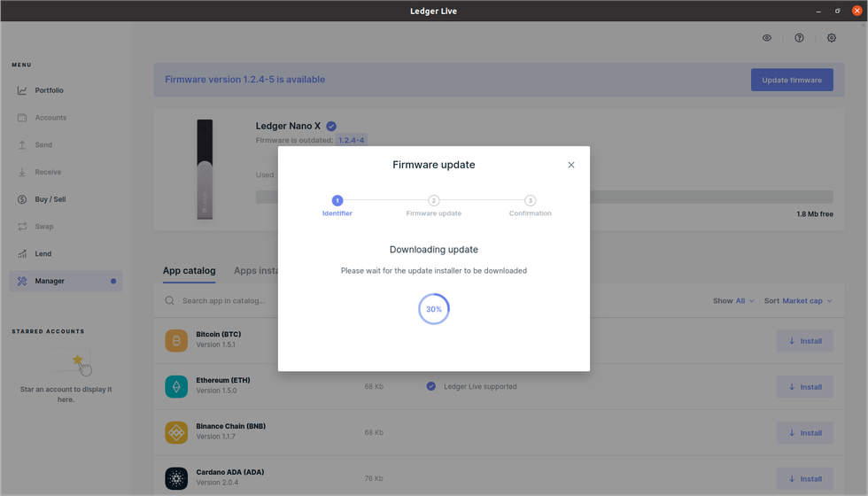This screenshot has height=496, width=868.
Task: Click the star icon in Starred Accounts
Action: coord(78,360)
